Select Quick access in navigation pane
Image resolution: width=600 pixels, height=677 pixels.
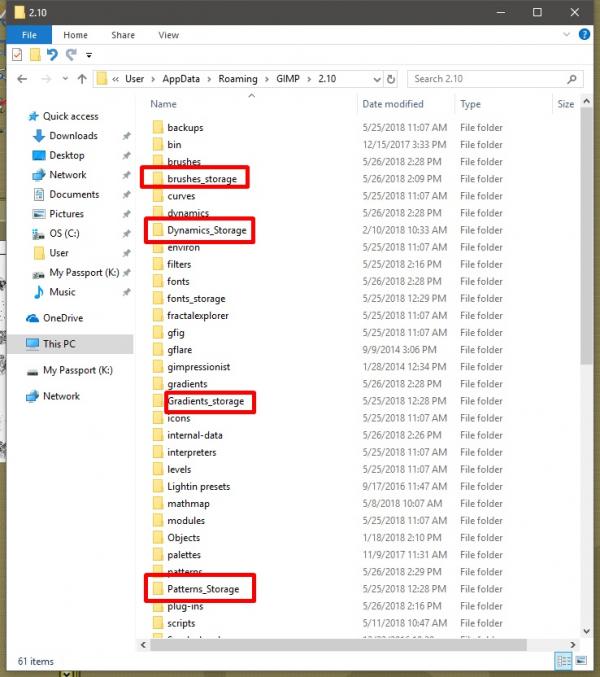[x=70, y=116]
